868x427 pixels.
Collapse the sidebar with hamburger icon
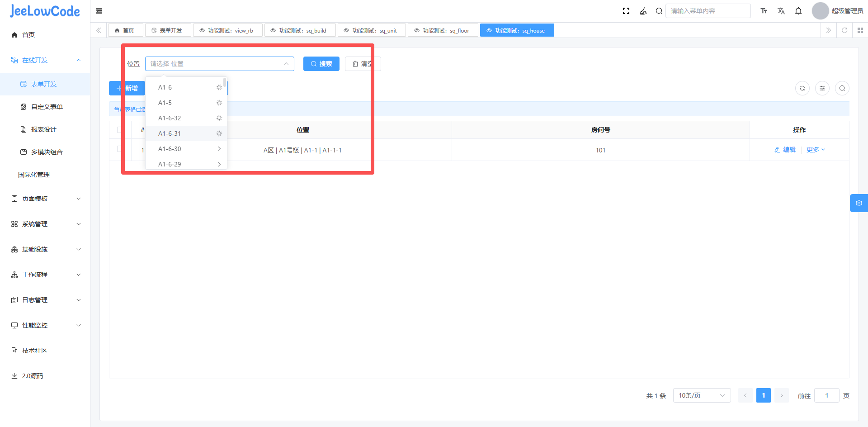99,11
